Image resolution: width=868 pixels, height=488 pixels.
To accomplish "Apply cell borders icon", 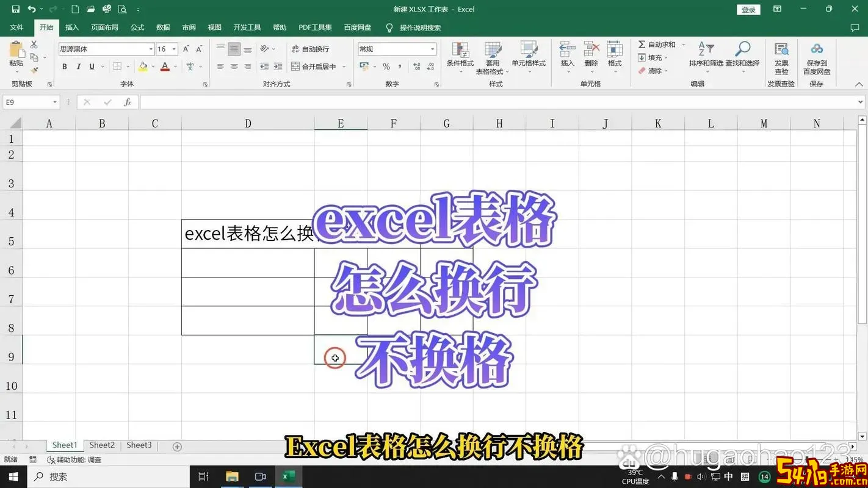I will click(117, 66).
